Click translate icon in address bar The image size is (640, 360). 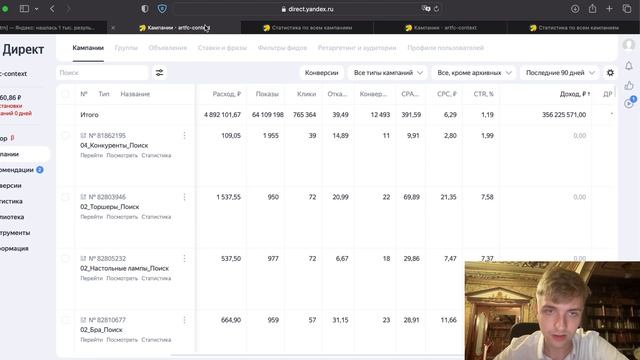click(426, 9)
